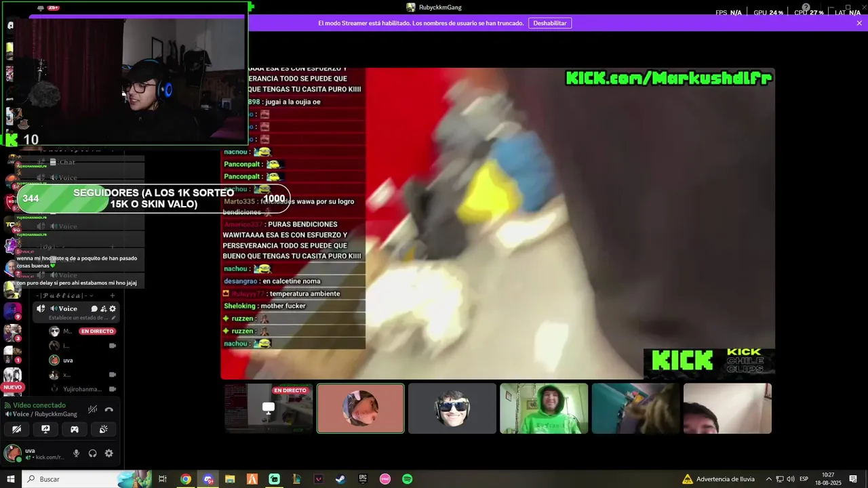Click the 'Vídeo conectado' connection status
This screenshot has width=868, height=488.
(x=39, y=405)
